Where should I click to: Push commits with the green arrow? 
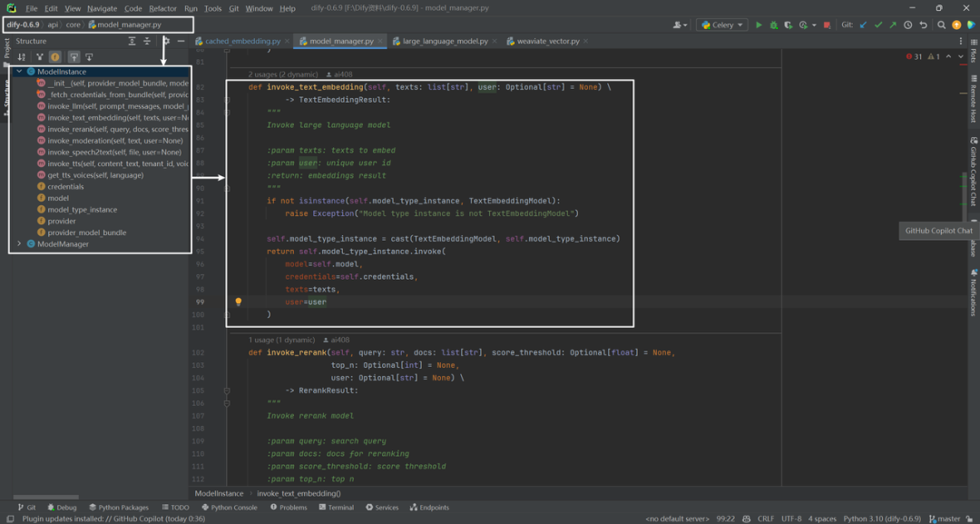(893, 25)
